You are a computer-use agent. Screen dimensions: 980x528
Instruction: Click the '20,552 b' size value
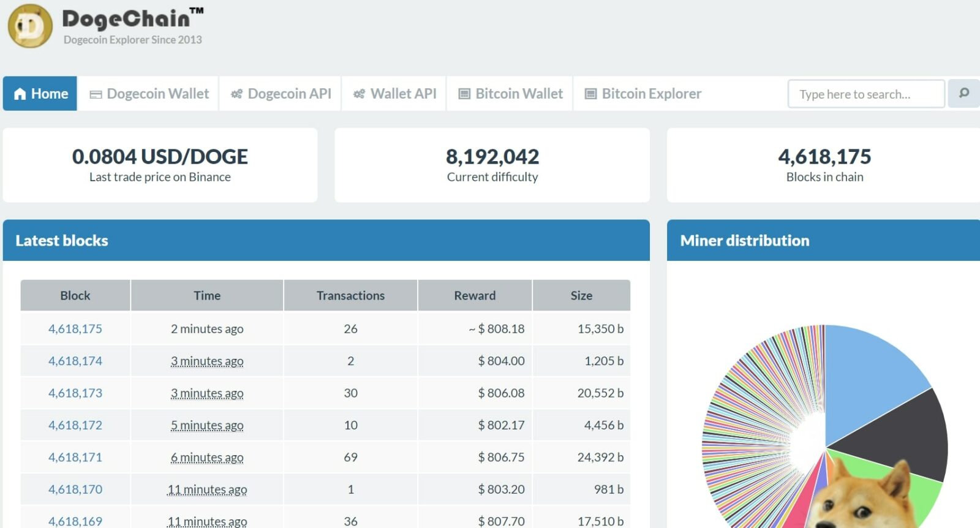pos(600,393)
